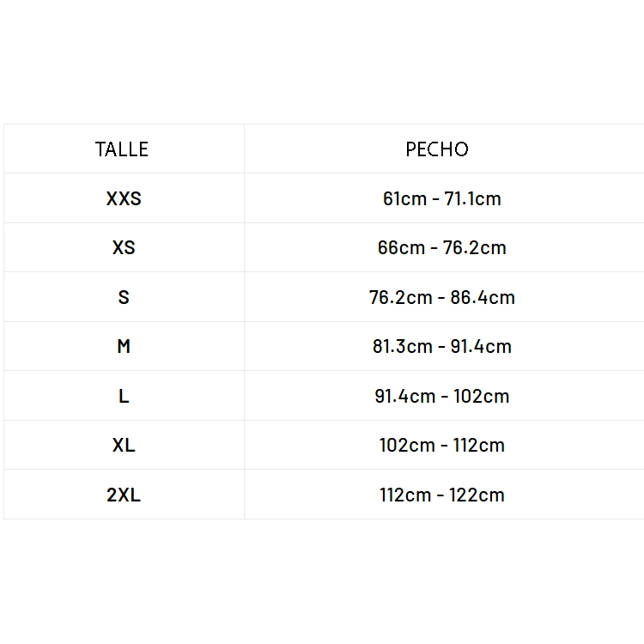Click the 91.4cm - 102cm chest range
644x644 pixels.
click(442, 397)
